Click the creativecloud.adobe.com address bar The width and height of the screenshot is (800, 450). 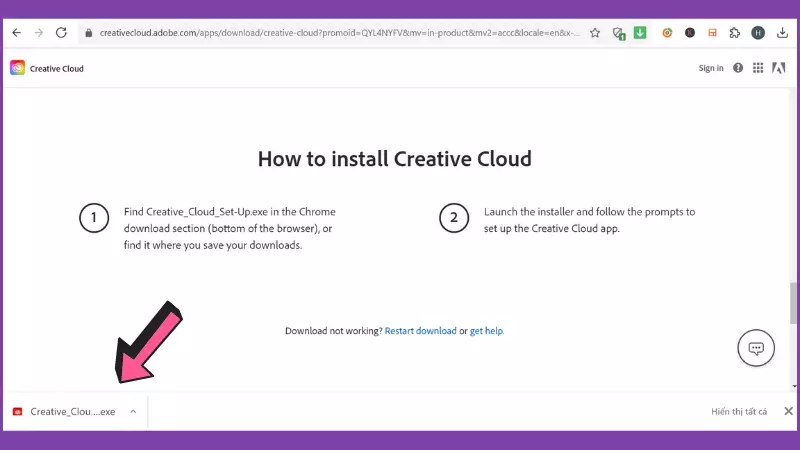click(x=339, y=33)
